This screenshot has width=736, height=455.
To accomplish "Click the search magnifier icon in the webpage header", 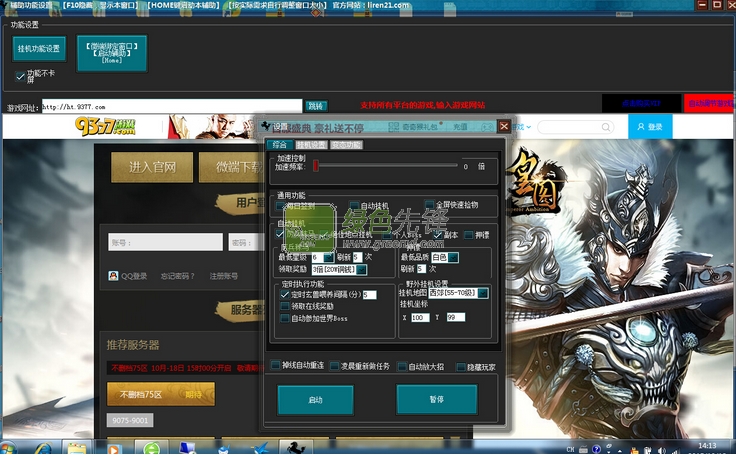I will coord(606,127).
